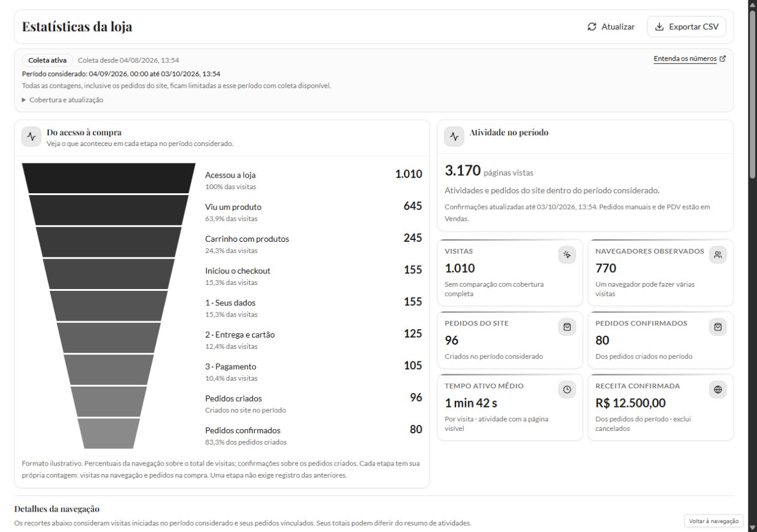Select the Carrinho com produtos funnel label
This screenshot has height=532, width=757.
[247, 239]
